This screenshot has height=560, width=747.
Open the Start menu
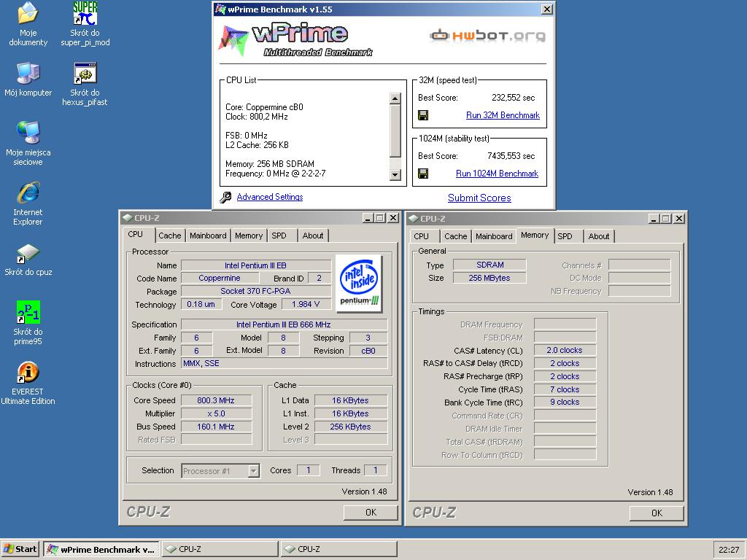click(20, 549)
